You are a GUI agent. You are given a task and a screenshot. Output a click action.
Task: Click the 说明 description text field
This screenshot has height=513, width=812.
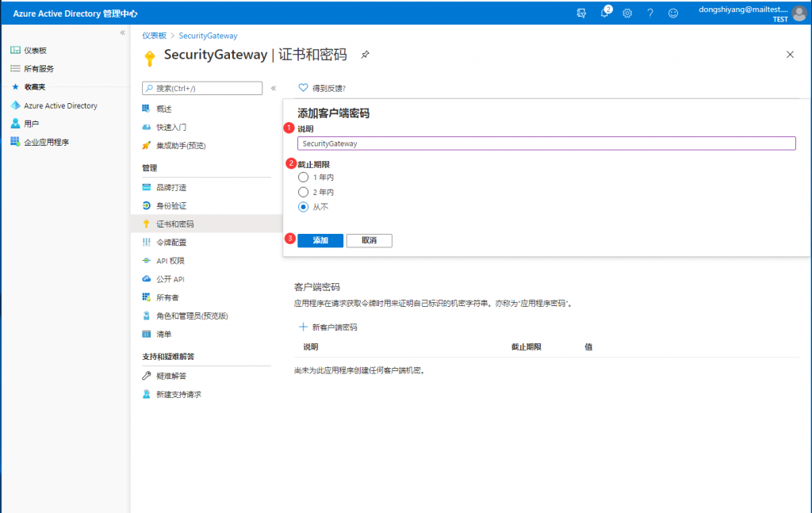click(546, 144)
